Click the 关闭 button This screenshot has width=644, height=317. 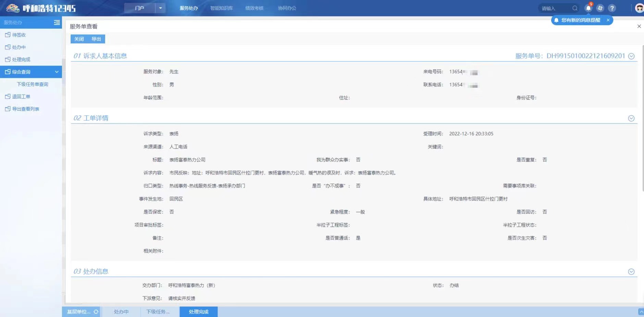[x=79, y=39]
